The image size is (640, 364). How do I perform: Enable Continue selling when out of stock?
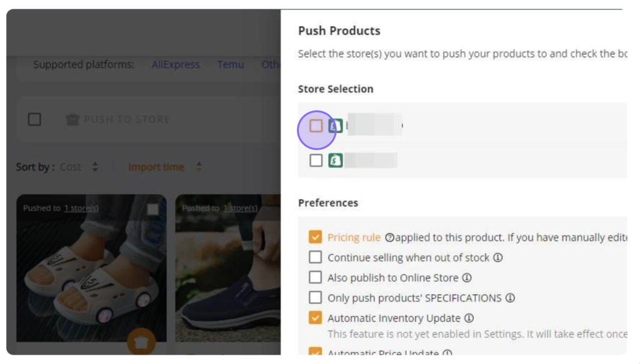(x=315, y=257)
